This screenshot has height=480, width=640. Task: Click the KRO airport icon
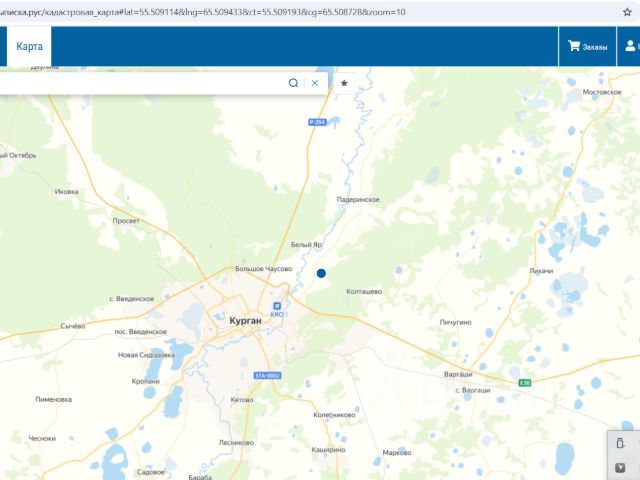[x=277, y=306]
